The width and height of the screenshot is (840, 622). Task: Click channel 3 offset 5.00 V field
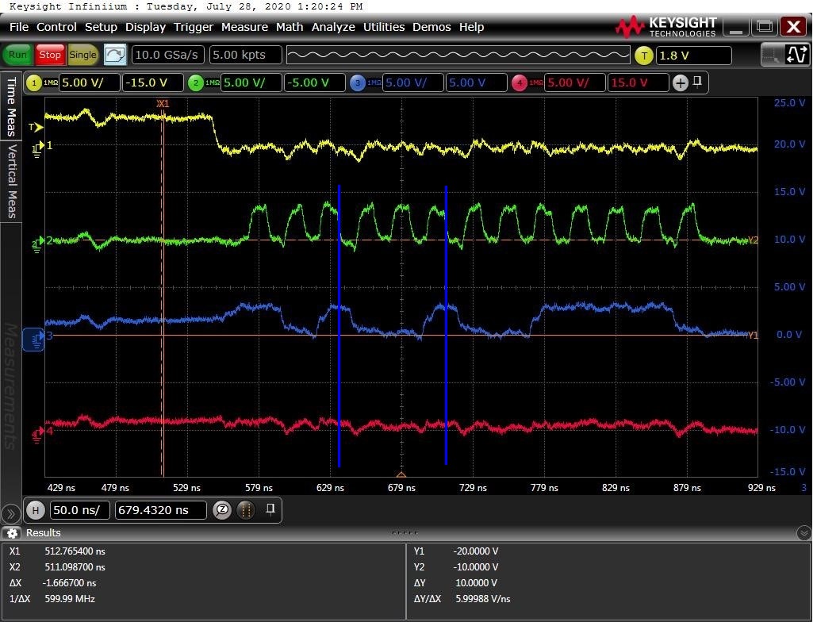tap(476, 83)
